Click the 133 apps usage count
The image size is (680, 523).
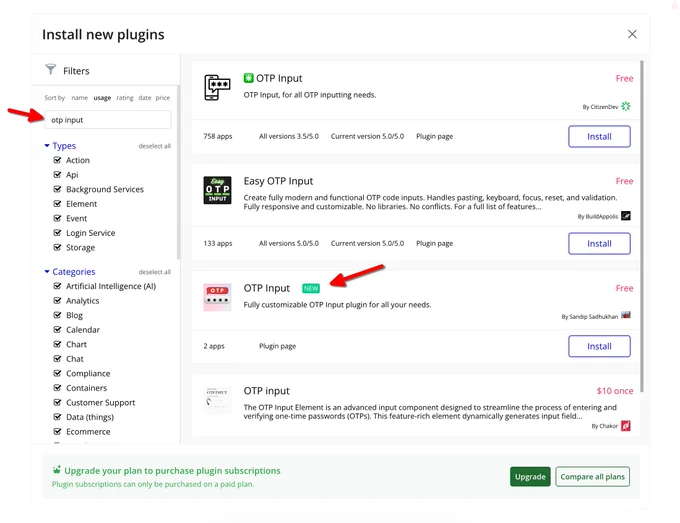point(218,243)
